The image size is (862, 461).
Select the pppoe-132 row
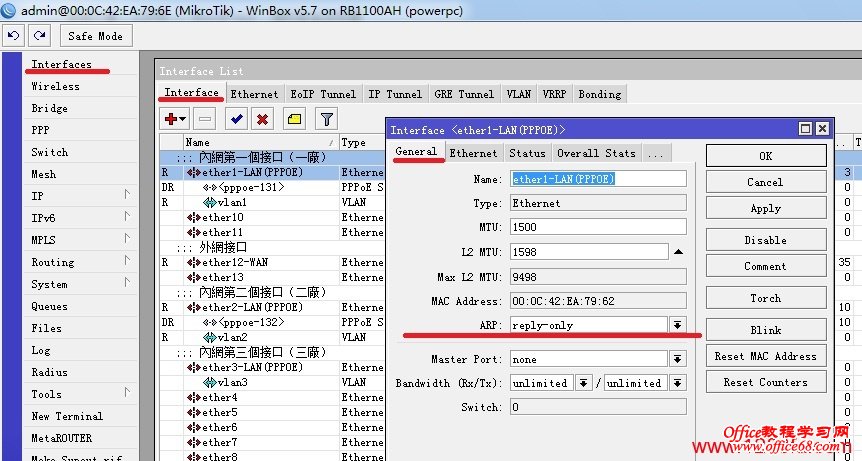(x=273, y=323)
